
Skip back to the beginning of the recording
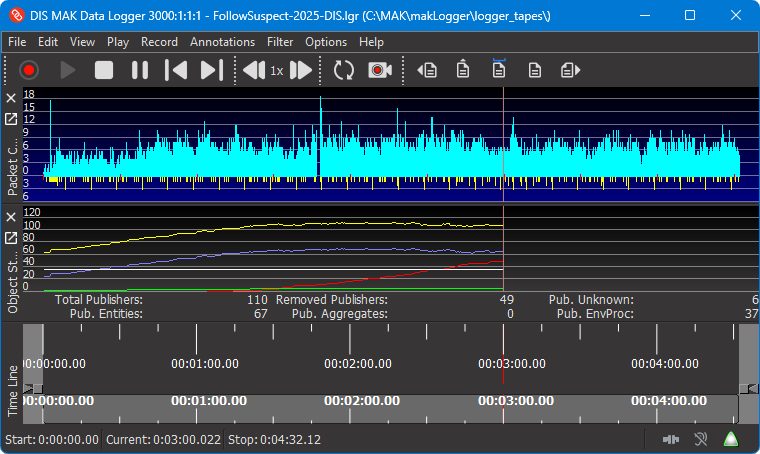tap(176, 70)
